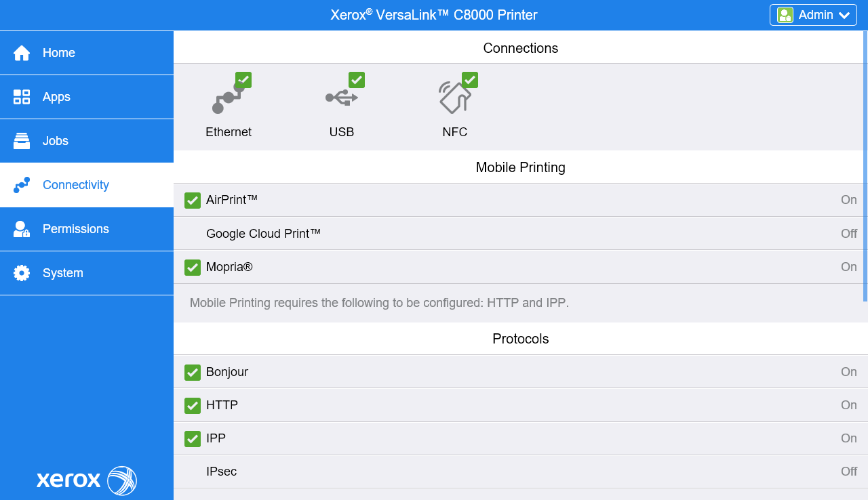Click the Jobs tray icon

click(22, 141)
